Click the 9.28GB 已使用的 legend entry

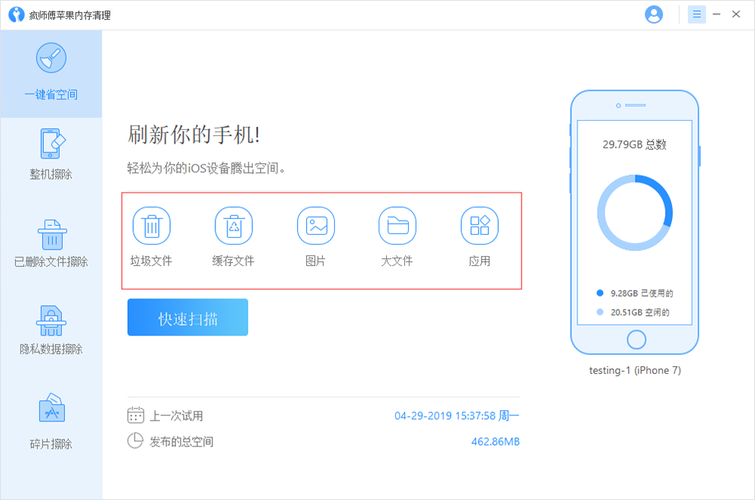click(635, 293)
